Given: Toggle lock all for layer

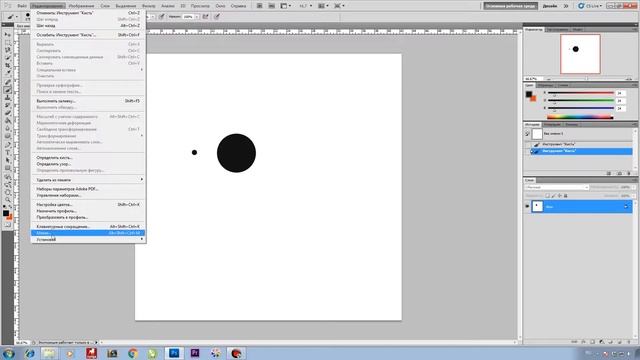Looking at the screenshot, I should point(566,196).
